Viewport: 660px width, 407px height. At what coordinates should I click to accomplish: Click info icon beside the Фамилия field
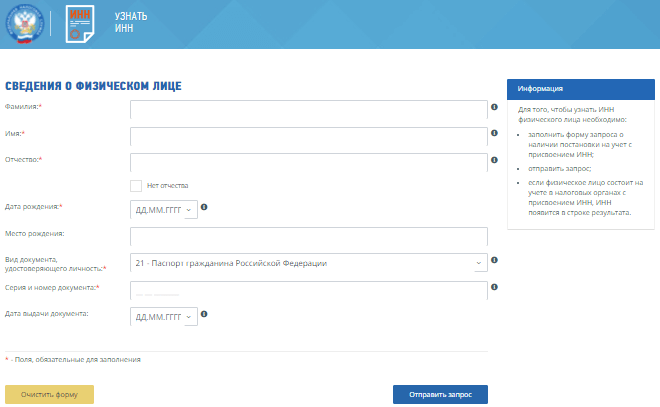click(494, 106)
